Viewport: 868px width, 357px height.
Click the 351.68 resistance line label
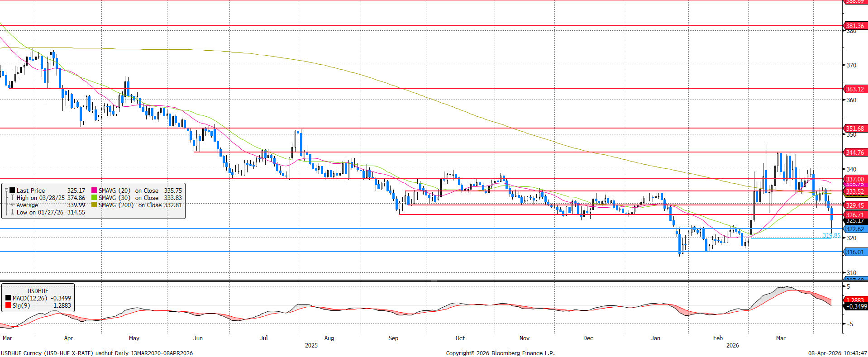[855, 129]
